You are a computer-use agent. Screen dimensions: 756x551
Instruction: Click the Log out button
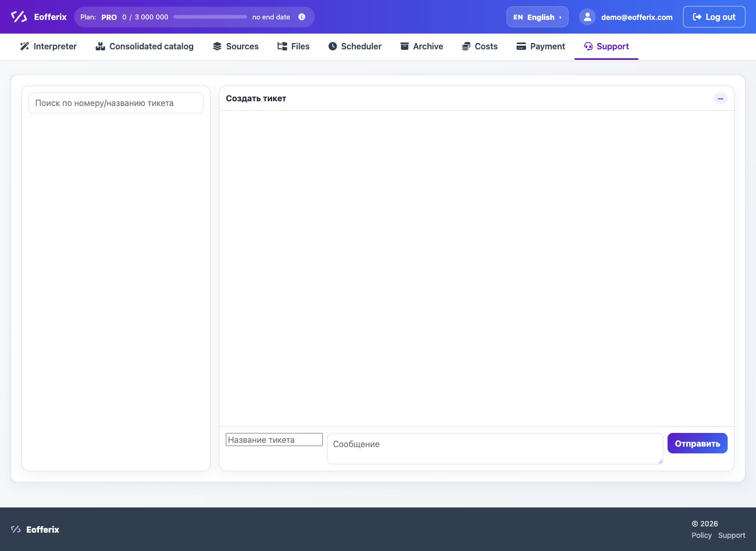[x=714, y=17]
